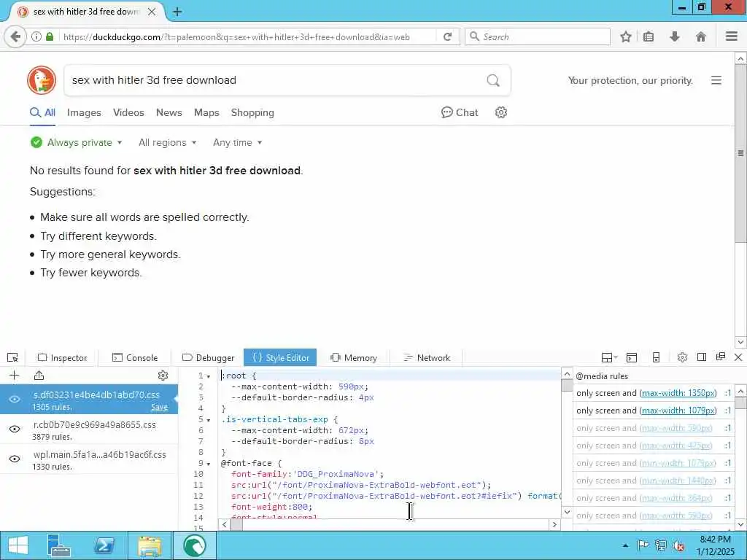Open a new browser tab
747x560 pixels.
[177, 12]
